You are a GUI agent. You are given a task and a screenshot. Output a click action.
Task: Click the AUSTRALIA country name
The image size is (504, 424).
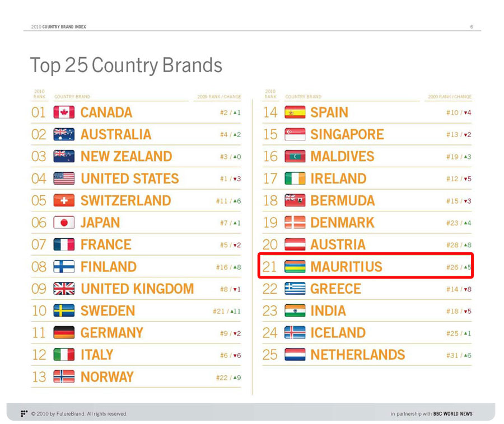pyautogui.click(x=115, y=135)
